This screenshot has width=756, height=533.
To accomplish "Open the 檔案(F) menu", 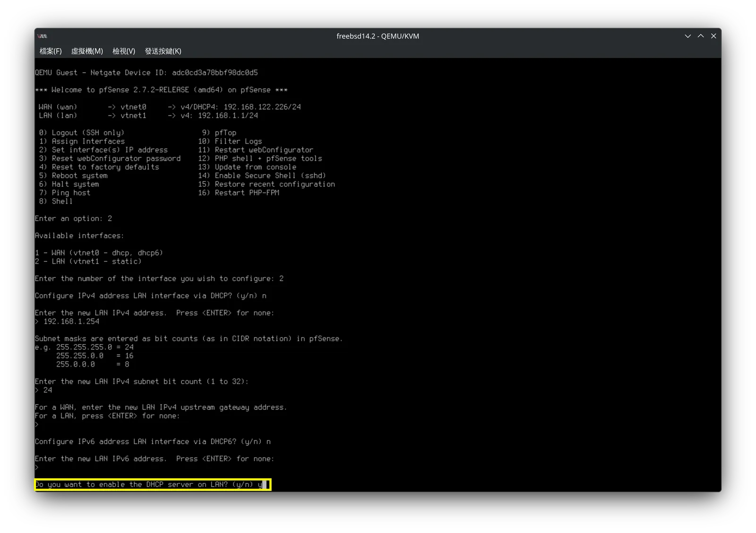I will point(51,51).
